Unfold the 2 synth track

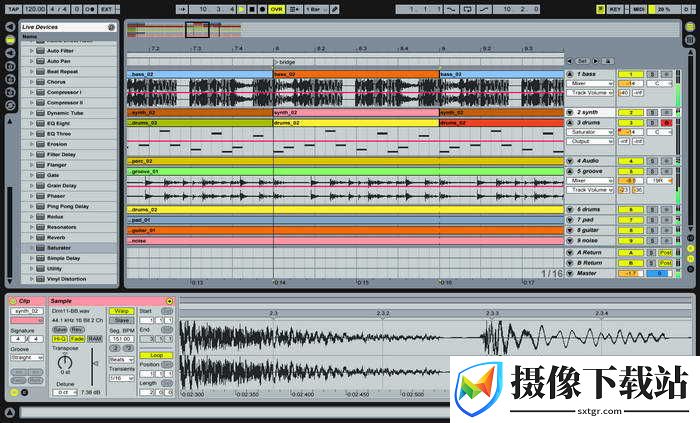570,112
